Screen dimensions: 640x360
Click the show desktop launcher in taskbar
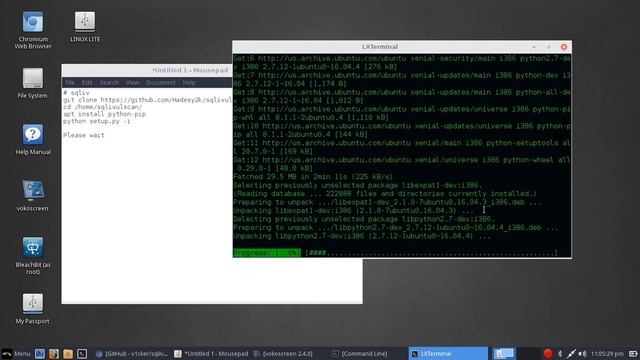coord(40,353)
